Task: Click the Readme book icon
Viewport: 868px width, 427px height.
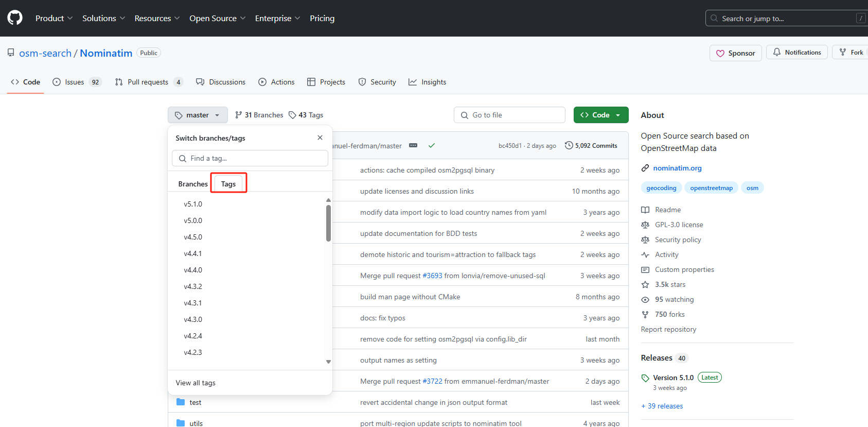Action: 645,210
